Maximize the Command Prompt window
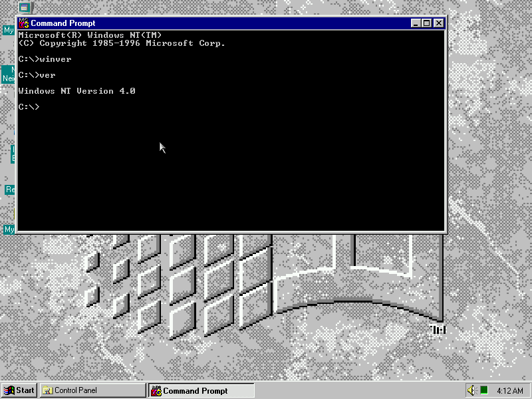 (426, 23)
